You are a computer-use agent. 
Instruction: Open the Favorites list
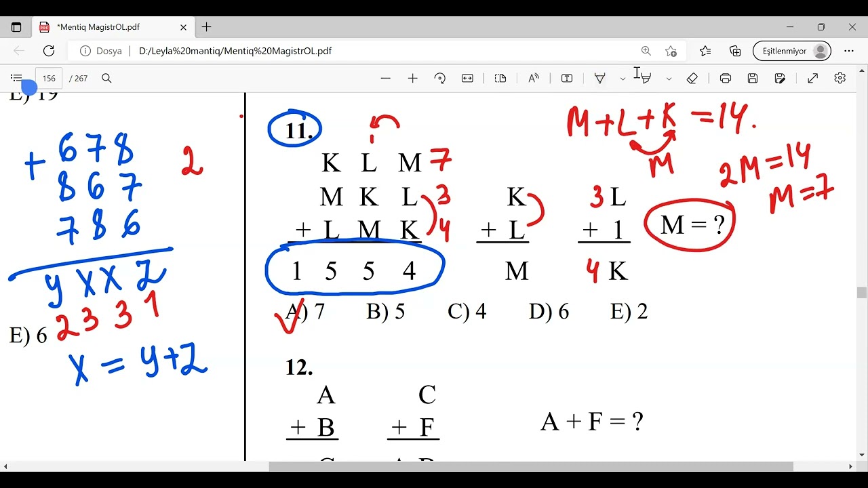coord(705,51)
